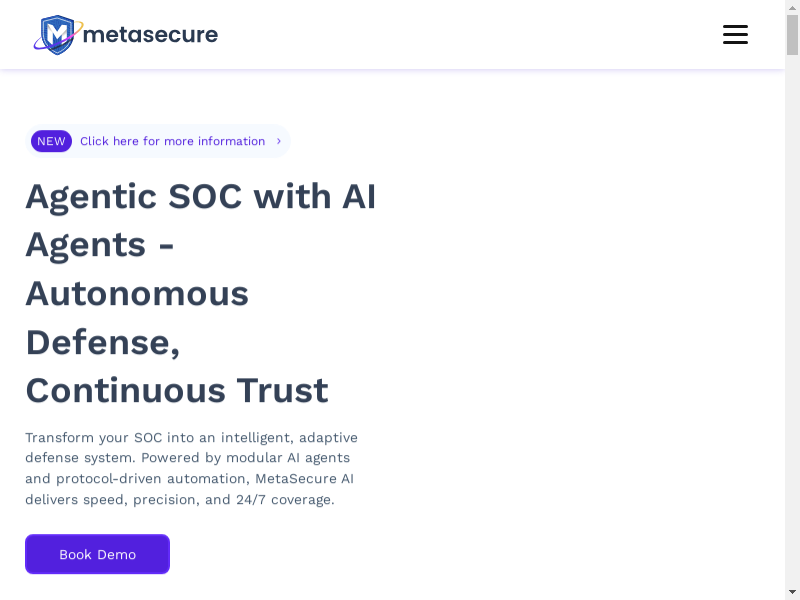Click the "and protocol-driven automation" paragraph line

click(189, 479)
